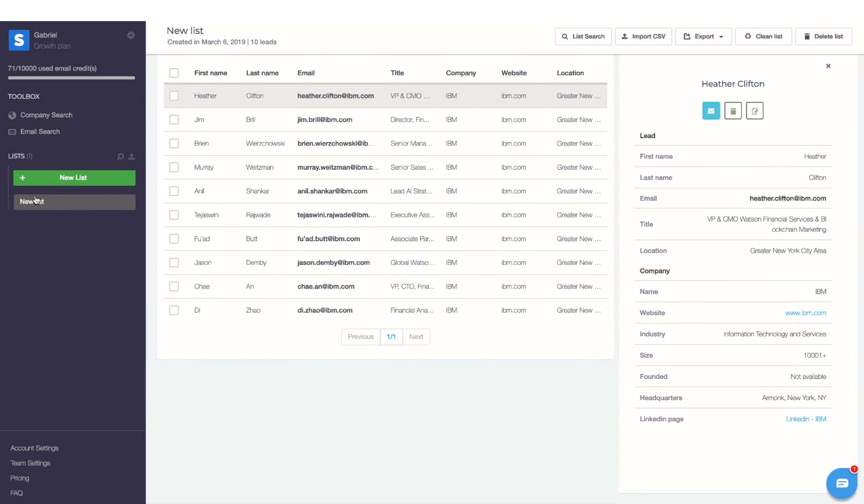Click the upload icon beside LISTS header
Image resolution: width=864 pixels, height=504 pixels.
(x=132, y=157)
